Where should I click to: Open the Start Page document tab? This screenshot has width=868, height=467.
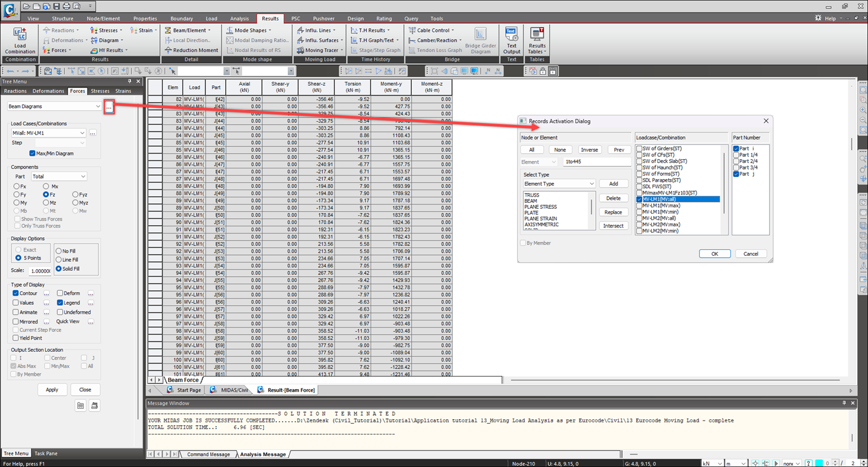184,390
